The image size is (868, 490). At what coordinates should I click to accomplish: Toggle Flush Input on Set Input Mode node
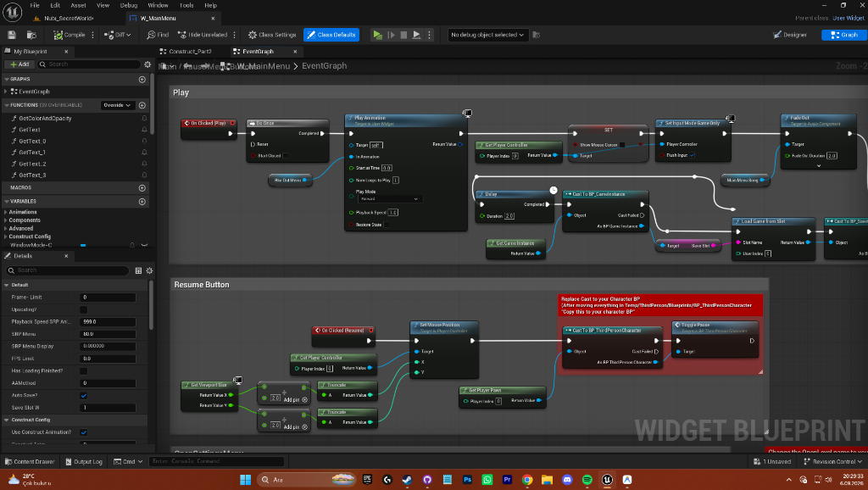coord(692,155)
